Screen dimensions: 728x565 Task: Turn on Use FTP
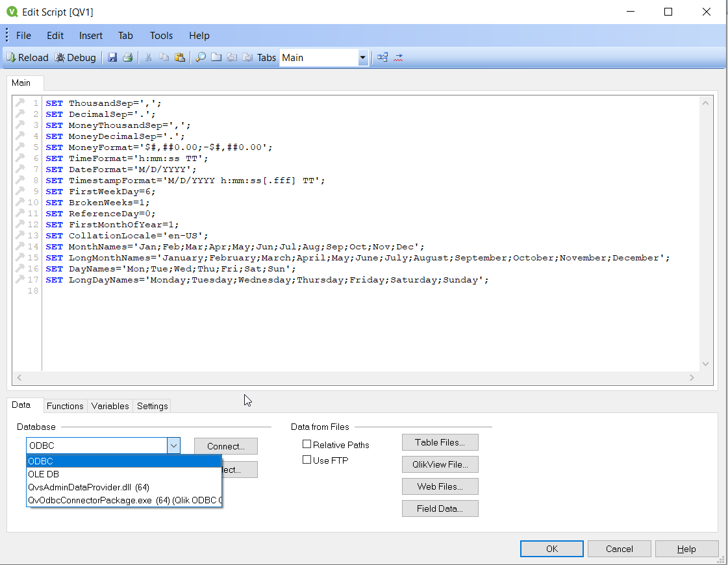(307, 460)
